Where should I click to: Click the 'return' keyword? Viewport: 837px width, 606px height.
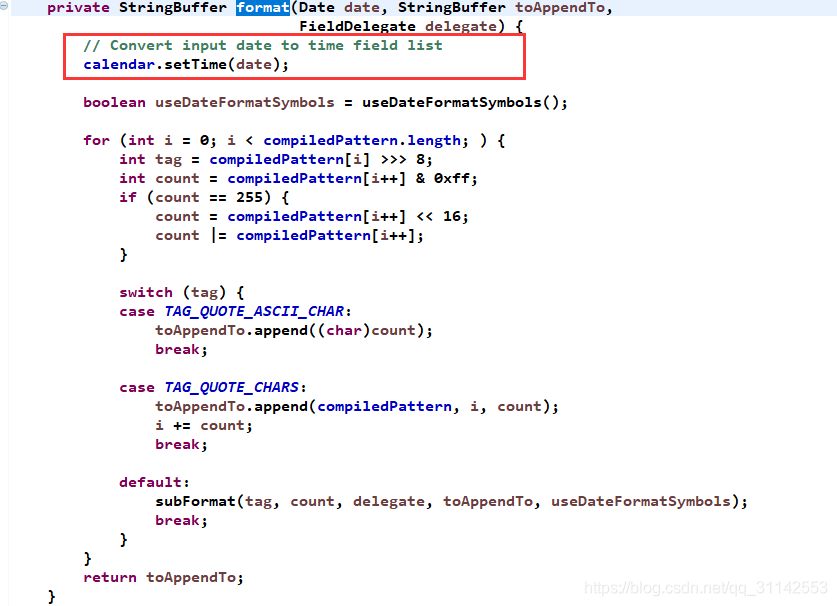click(110, 578)
